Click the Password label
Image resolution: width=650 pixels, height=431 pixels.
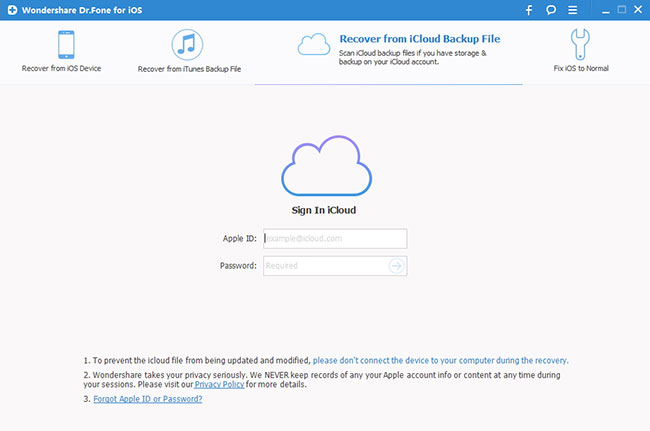[238, 266]
